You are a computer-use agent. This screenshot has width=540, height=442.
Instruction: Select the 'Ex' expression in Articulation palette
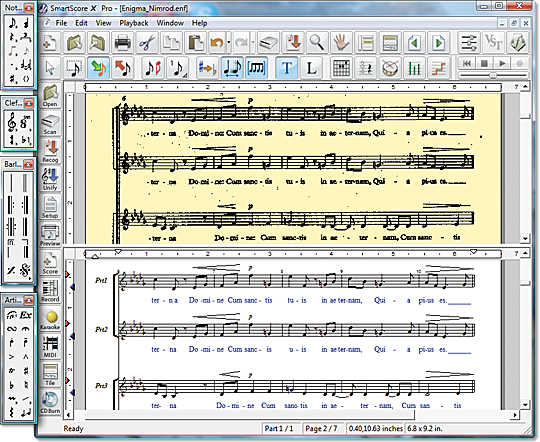25,315
